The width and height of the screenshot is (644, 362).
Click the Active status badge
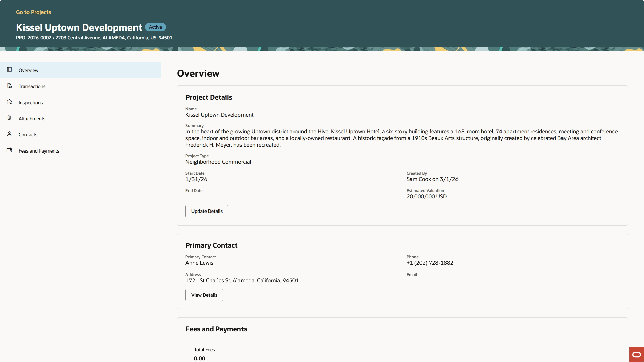point(155,27)
